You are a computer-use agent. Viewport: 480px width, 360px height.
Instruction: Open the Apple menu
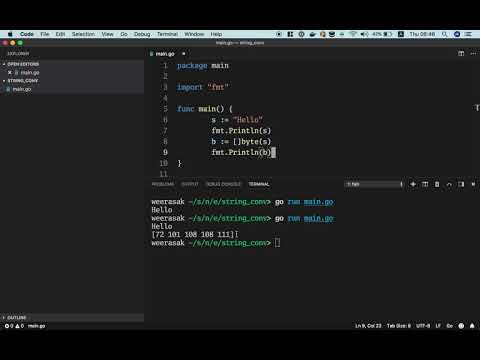[x=10, y=34]
